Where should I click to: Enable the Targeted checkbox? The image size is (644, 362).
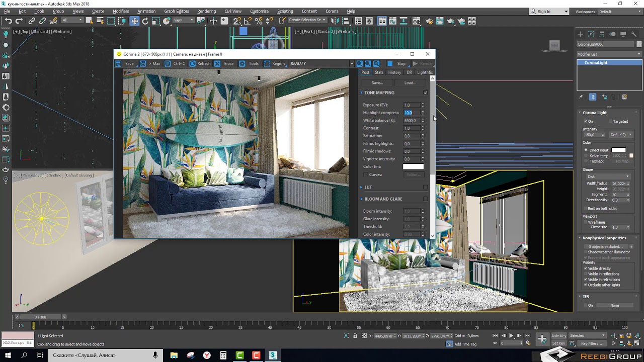click(x=611, y=121)
